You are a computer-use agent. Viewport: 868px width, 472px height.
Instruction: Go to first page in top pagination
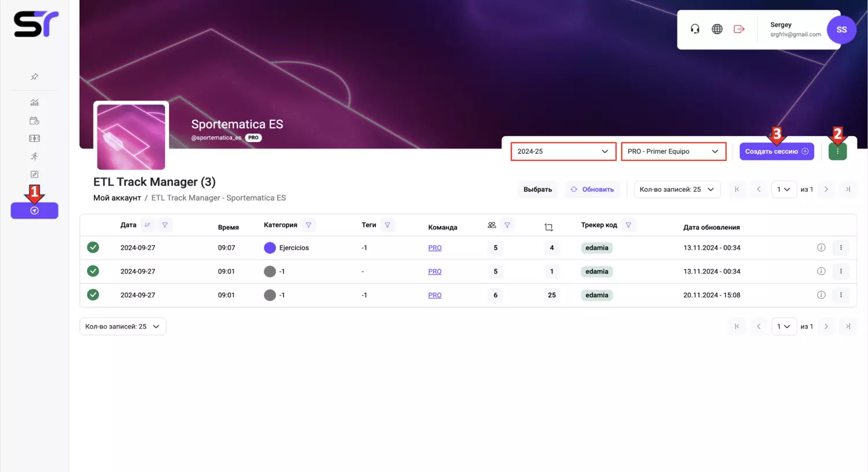point(737,189)
